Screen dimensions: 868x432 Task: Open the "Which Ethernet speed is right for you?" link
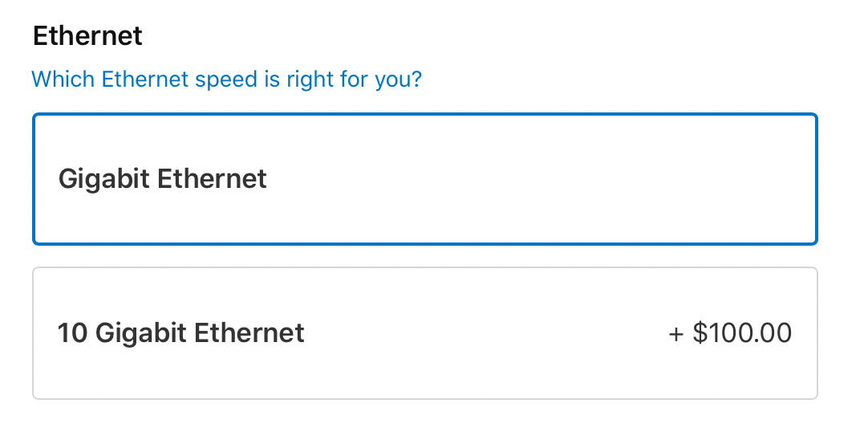pyautogui.click(x=226, y=80)
